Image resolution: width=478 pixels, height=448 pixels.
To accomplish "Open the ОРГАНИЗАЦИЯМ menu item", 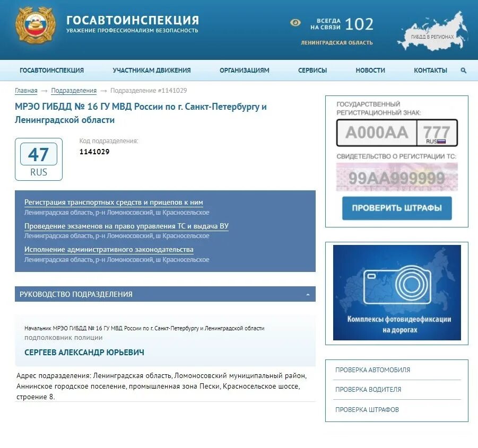I will (x=245, y=71).
